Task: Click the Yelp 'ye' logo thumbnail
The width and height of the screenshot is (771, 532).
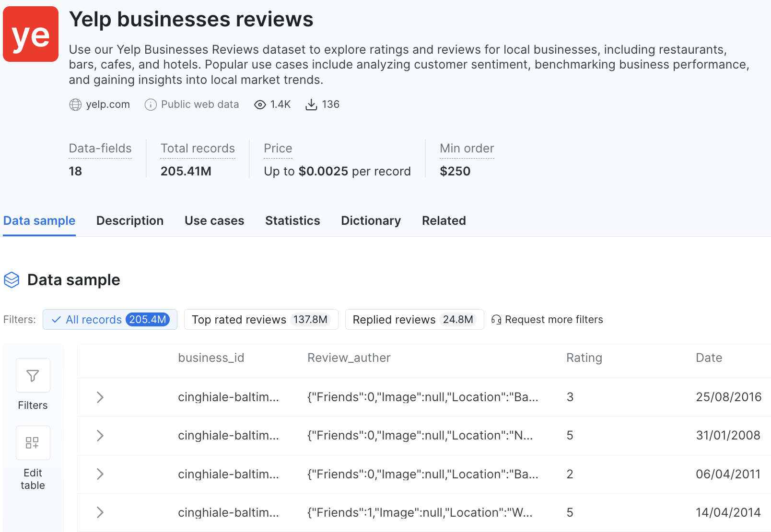Action: coord(31,34)
